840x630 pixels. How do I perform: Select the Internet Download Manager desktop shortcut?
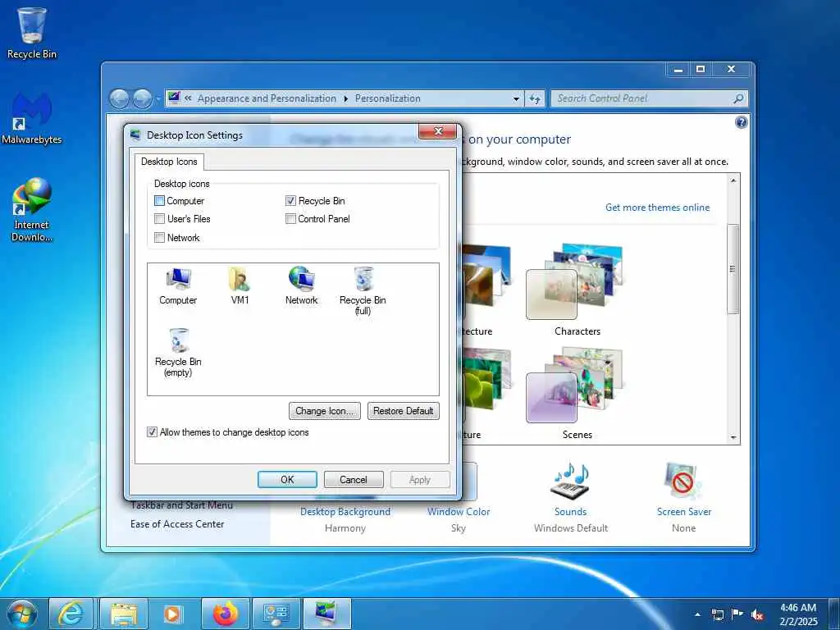click(32, 210)
